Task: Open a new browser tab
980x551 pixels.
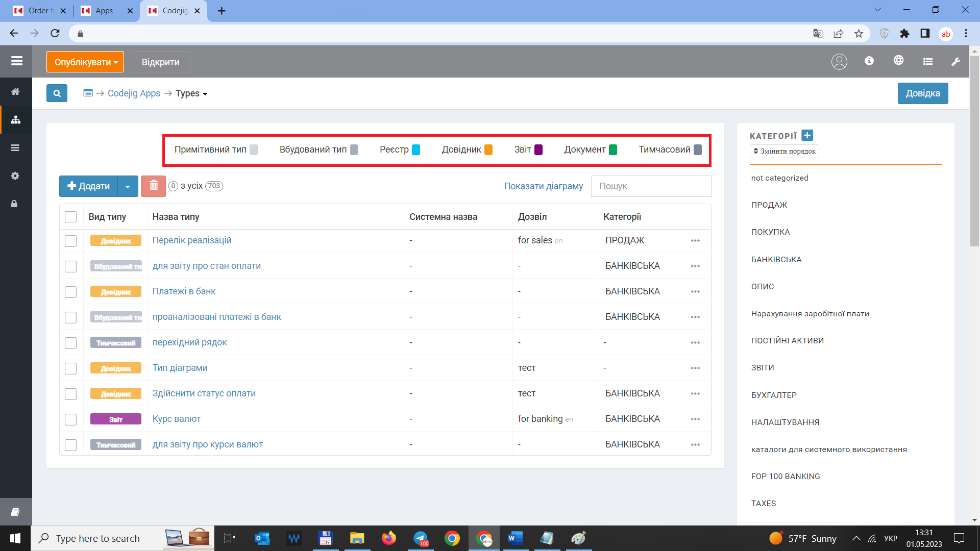Action: click(x=222, y=11)
